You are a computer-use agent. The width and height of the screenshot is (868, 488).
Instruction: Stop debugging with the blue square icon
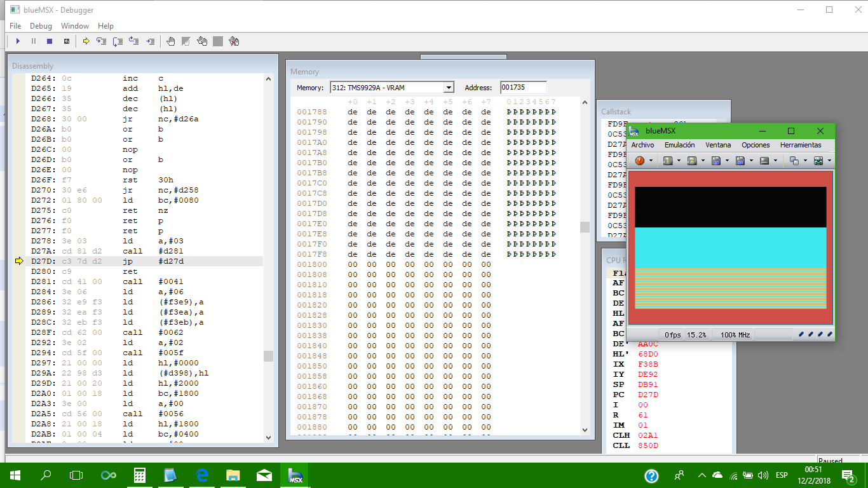point(49,41)
